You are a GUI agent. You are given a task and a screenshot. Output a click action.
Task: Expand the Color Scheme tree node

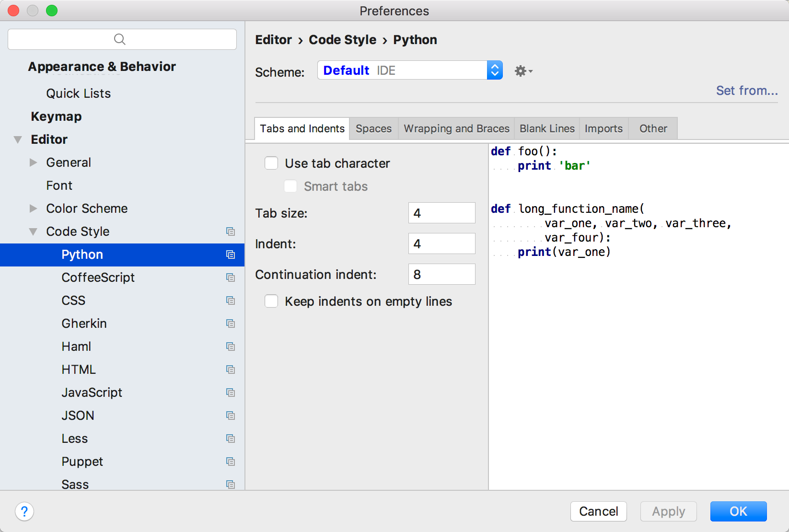(x=33, y=208)
